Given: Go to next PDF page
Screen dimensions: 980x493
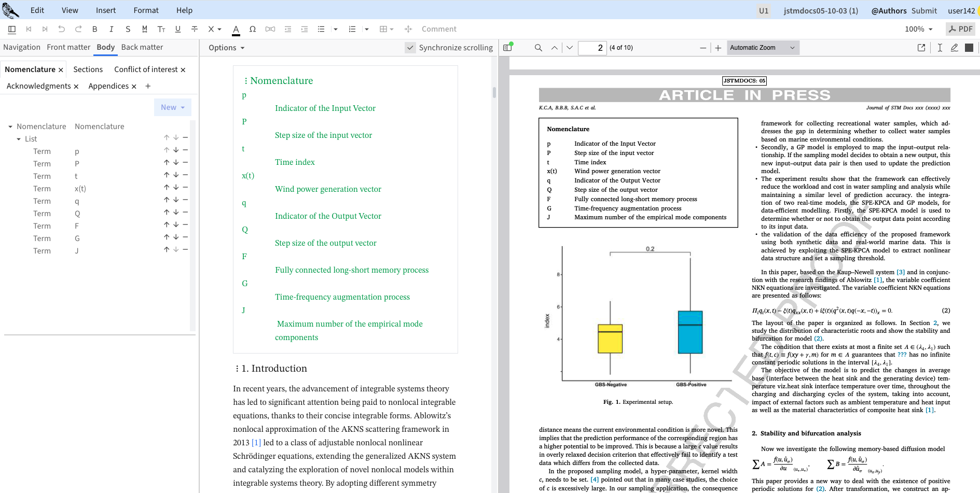Looking at the screenshot, I should [570, 48].
